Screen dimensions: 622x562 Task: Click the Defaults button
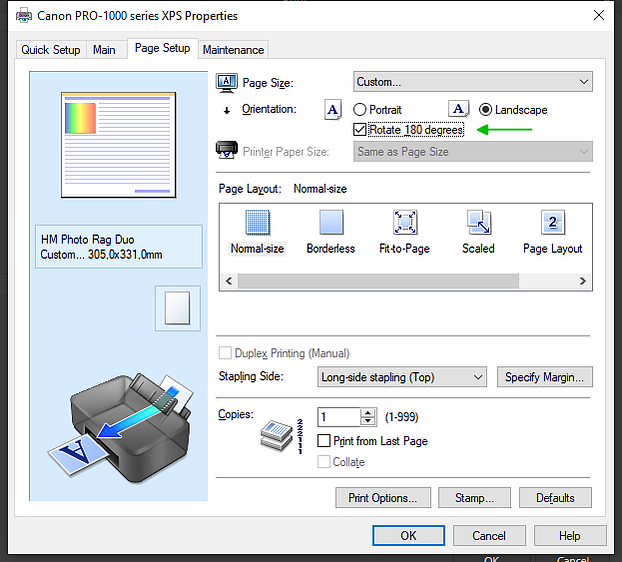(x=555, y=498)
